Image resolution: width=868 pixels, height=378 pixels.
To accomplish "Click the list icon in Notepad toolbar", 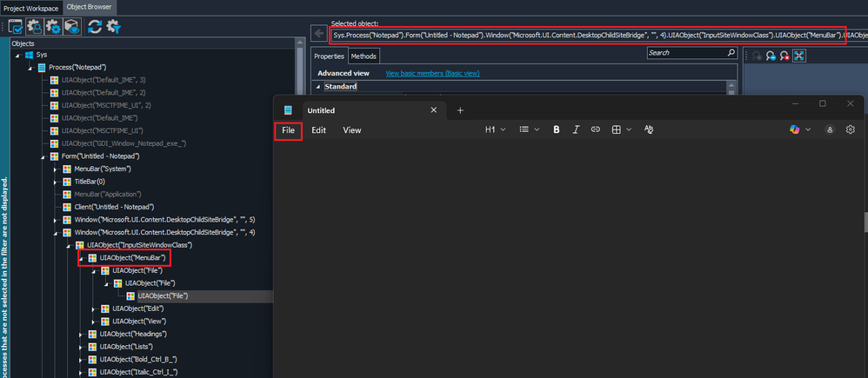I will (x=524, y=129).
